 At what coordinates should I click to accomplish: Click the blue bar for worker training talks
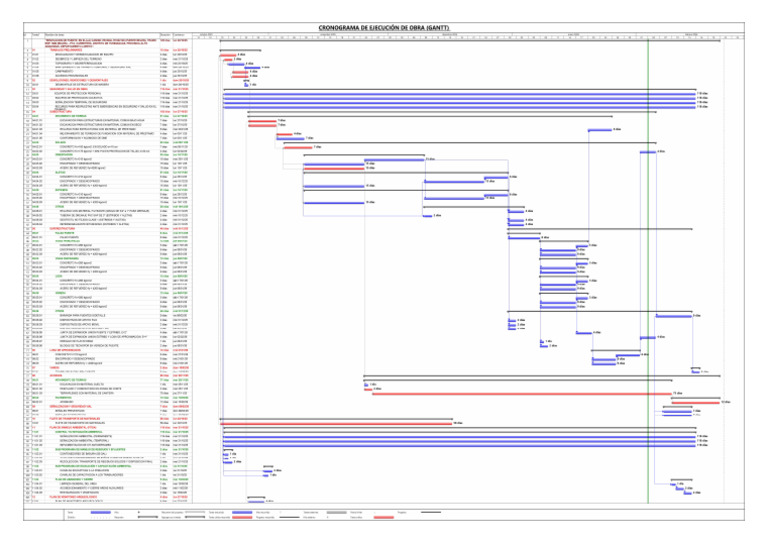pyautogui.click(x=267, y=475)
